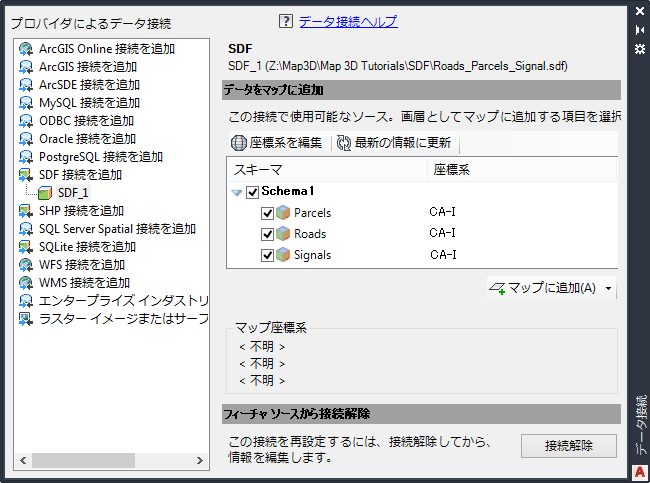Select SQLite 接続を追加 item
The height and width of the screenshot is (483, 650).
point(87,247)
